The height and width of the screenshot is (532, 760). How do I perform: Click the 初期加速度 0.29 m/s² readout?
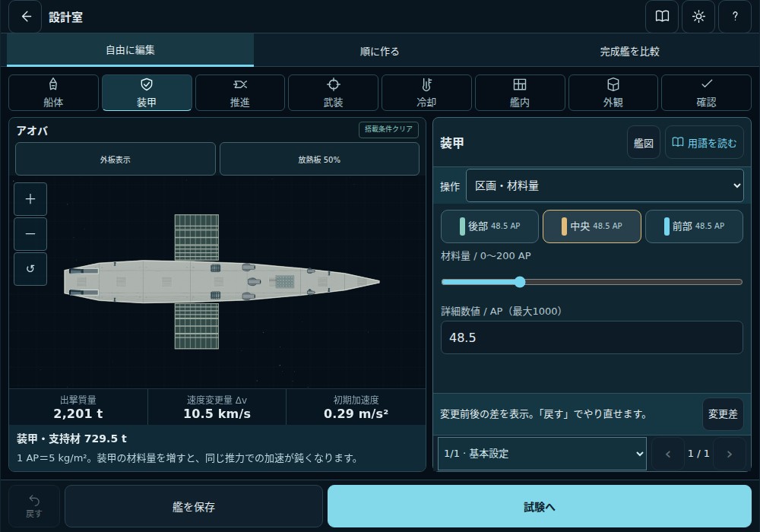click(356, 407)
